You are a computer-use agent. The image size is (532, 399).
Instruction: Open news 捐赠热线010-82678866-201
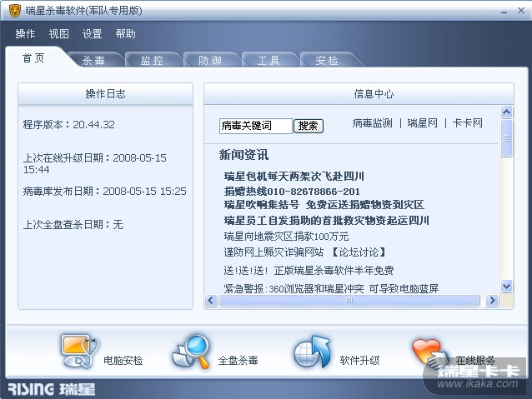click(x=292, y=192)
